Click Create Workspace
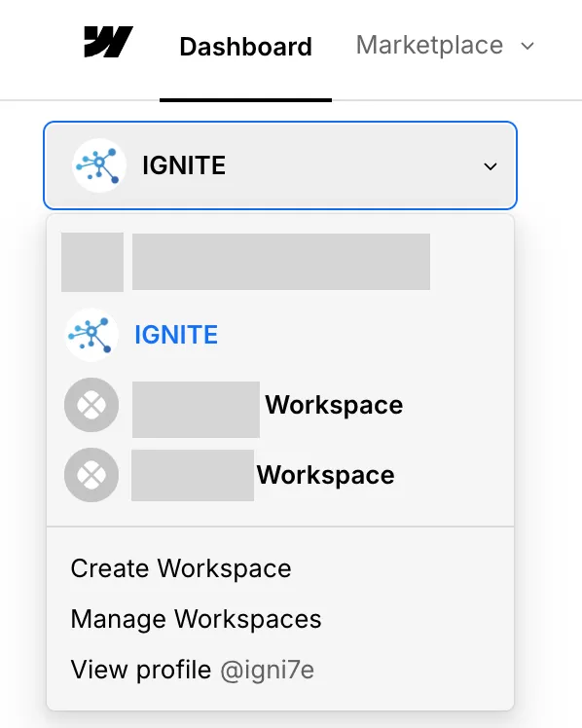582x728 pixels. pyautogui.click(x=181, y=568)
